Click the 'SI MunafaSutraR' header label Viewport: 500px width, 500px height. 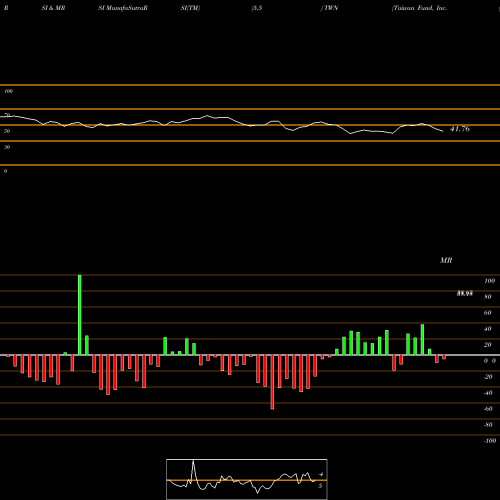123,8
